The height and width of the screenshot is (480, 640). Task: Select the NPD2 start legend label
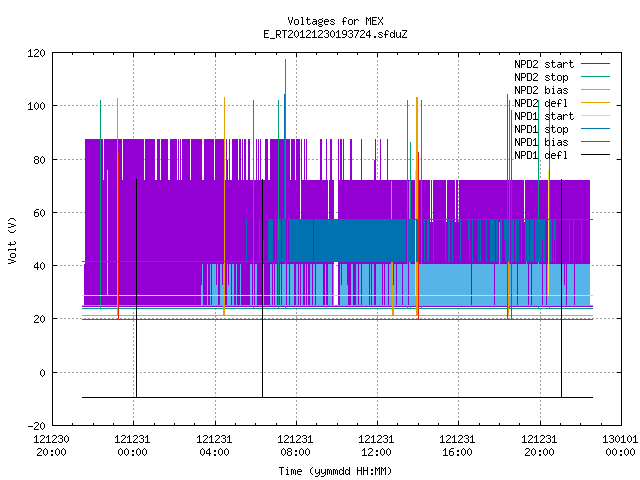pyautogui.click(x=544, y=64)
